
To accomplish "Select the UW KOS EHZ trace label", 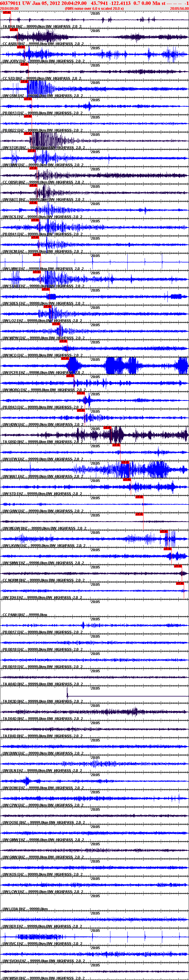I will pyautogui.click(x=42, y=875).
